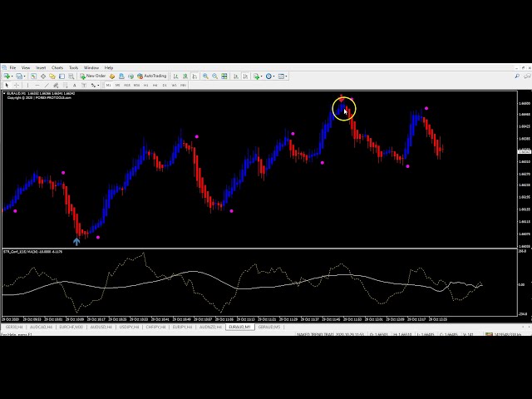Open the new chart dropdown arrow
The width and height of the screenshot is (532, 399).
click(x=12, y=76)
